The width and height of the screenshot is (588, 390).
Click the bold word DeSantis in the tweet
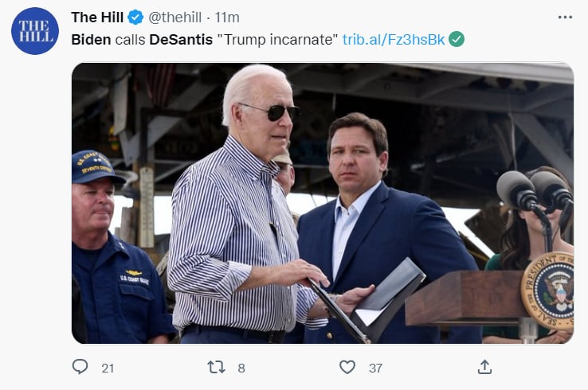tap(181, 39)
